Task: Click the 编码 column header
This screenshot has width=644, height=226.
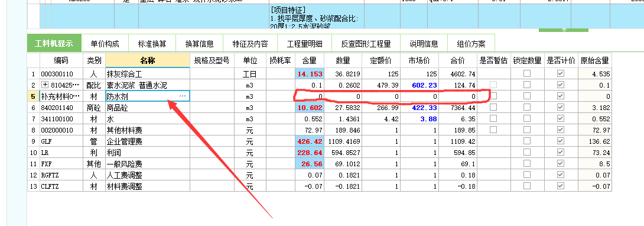Action: pyautogui.click(x=61, y=61)
